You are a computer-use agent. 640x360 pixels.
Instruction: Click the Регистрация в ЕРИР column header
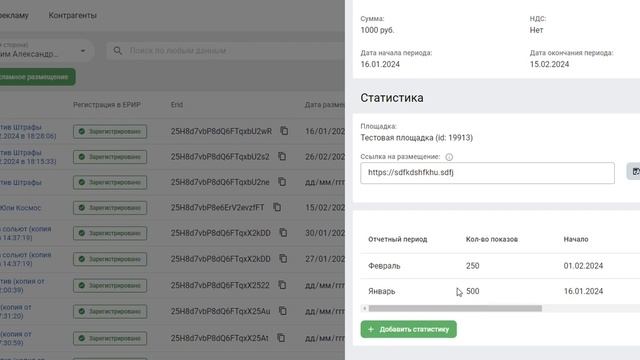107,105
